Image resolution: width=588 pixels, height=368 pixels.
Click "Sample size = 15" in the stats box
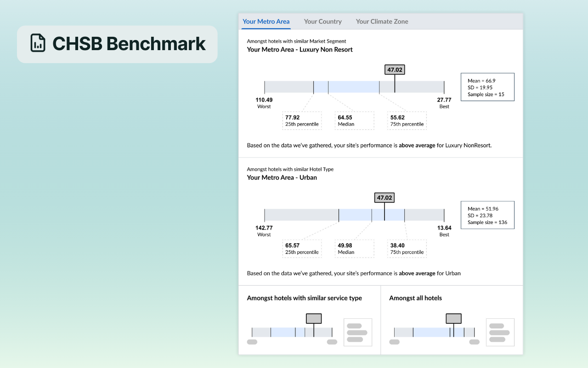(x=486, y=94)
